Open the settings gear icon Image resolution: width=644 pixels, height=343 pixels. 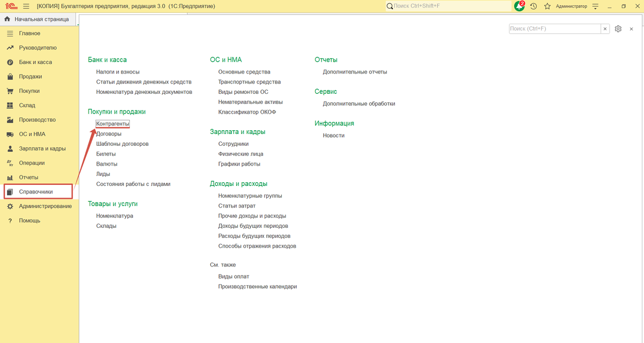pos(618,29)
